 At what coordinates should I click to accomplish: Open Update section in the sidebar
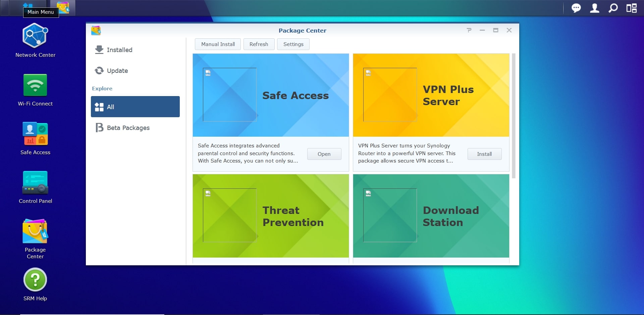(135, 71)
